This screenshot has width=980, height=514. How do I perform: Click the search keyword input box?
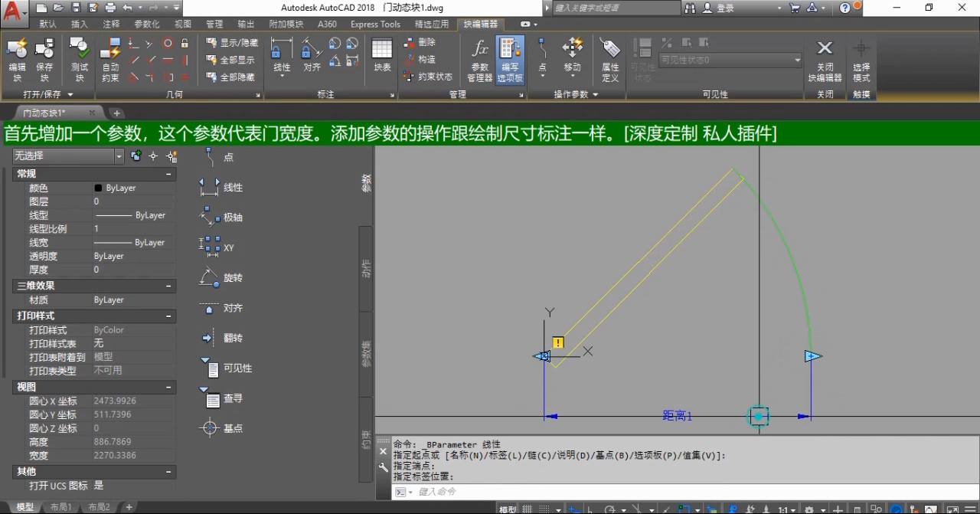point(616,8)
